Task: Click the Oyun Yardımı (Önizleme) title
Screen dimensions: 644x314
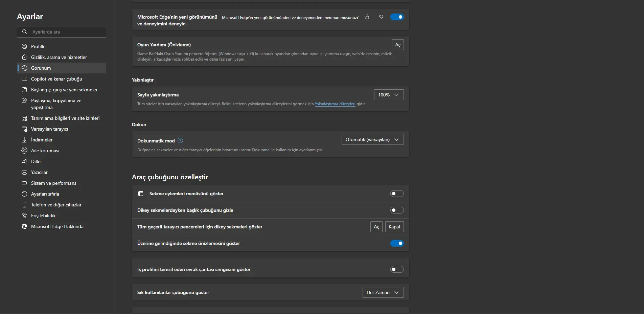Action: (x=164, y=45)
